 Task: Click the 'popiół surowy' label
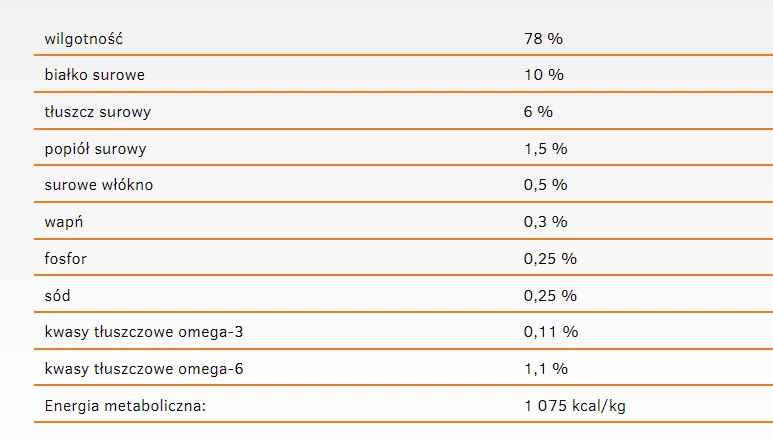[x=96, y=149]
